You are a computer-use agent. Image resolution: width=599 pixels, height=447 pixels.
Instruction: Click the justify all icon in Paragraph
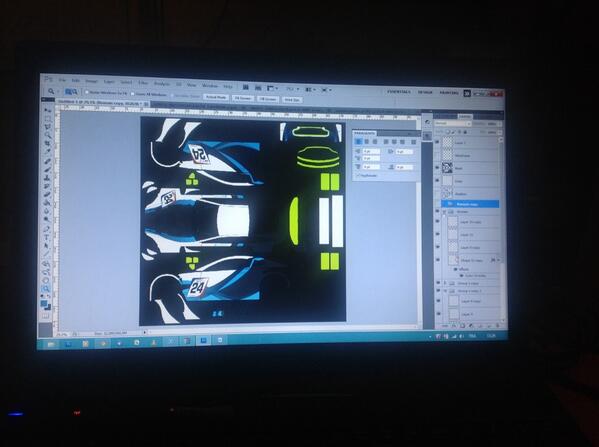pyautogui.click(x=413, y=142)
